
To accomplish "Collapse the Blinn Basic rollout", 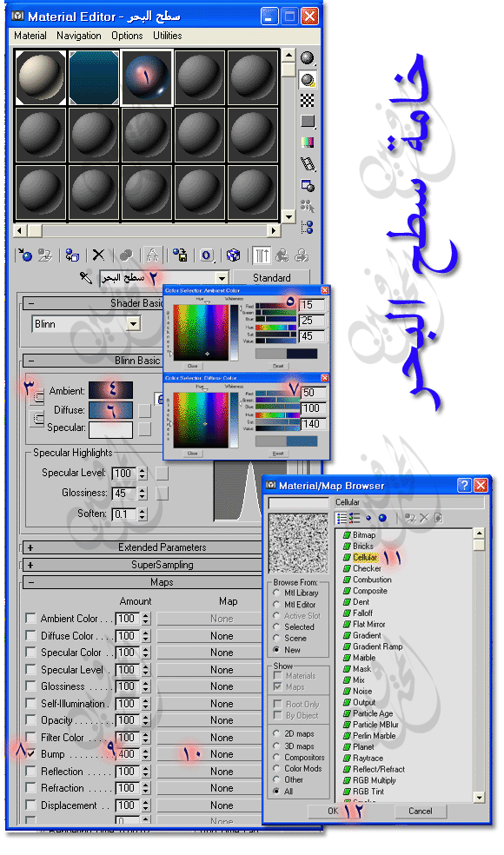I will coord(31,361).
